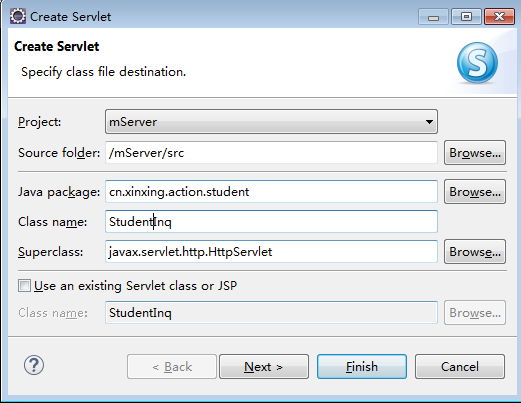The image size is (521, 403).
Task: Open the Project dropdown showing mServer
Action: coord(271,122)
